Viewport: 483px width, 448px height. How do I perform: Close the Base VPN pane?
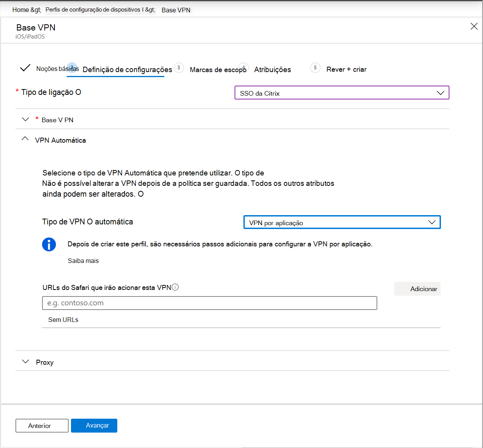pyautogui.click(x=474, y=26)
